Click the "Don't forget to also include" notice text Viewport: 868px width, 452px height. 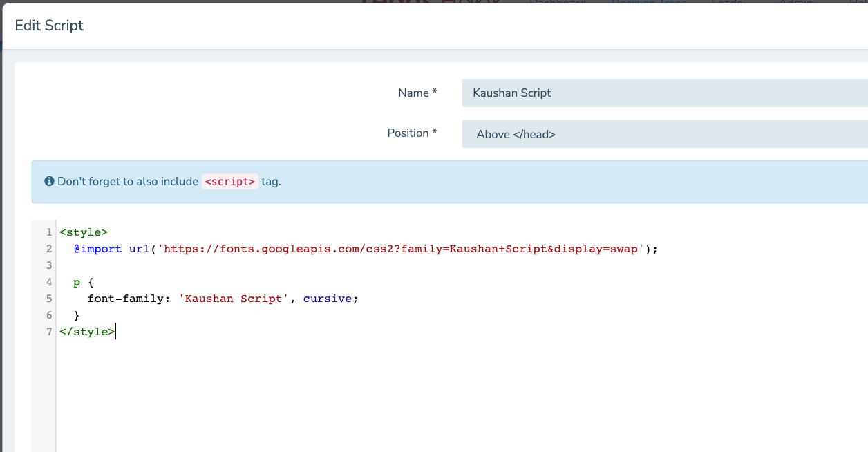click(128, 182)
